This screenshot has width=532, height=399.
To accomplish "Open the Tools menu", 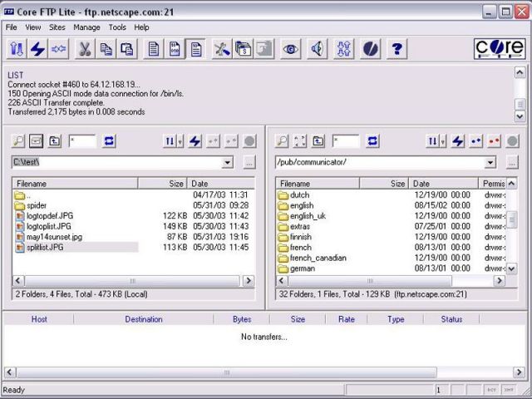I will point(117,27).
